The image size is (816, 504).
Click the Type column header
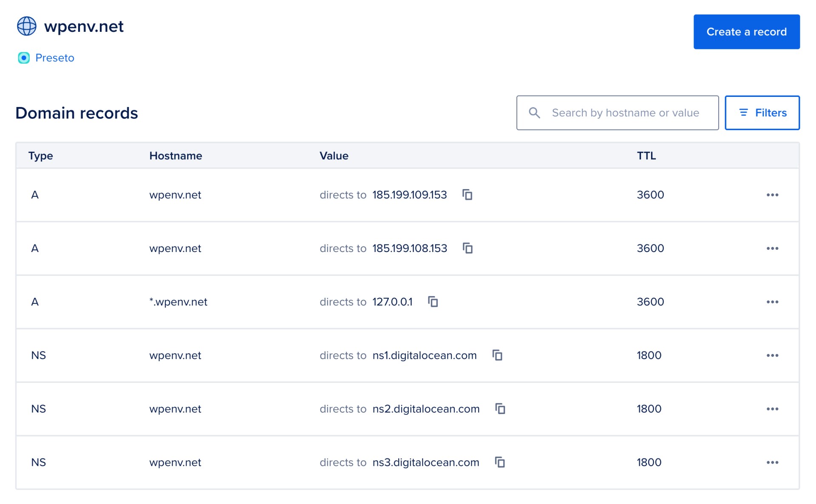pyautogui.click(x=40, y=156)
